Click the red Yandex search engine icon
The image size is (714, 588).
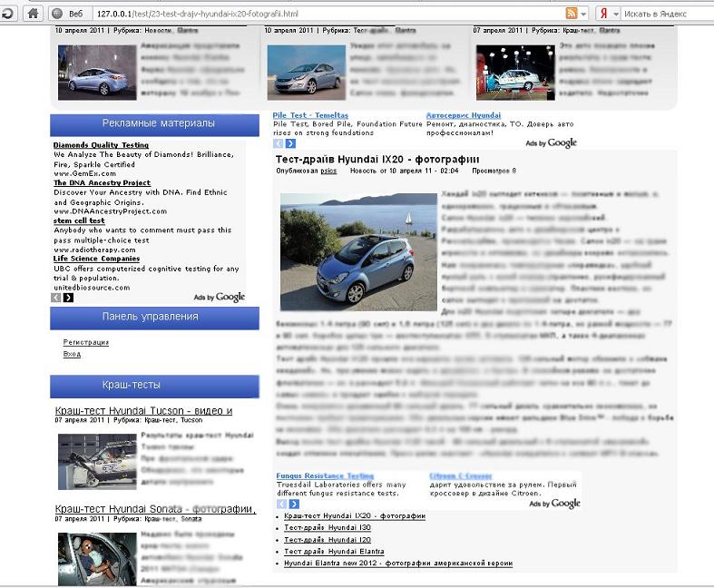[x=603, y=14]
